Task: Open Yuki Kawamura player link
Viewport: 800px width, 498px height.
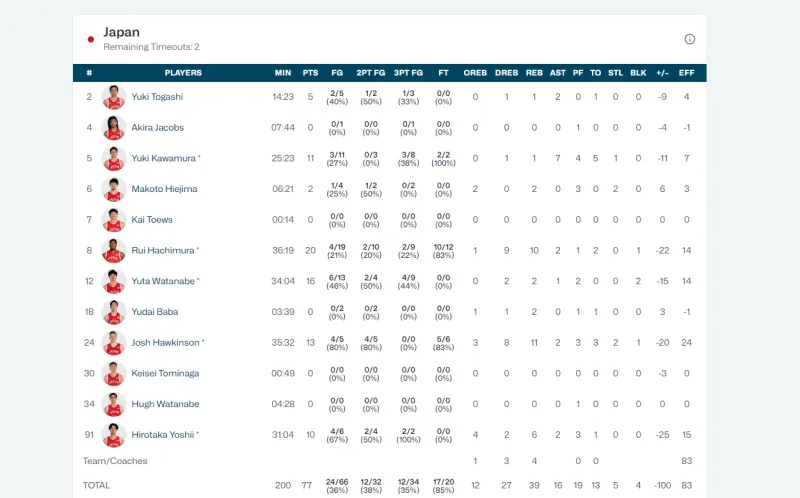Action: pos(163,158)
